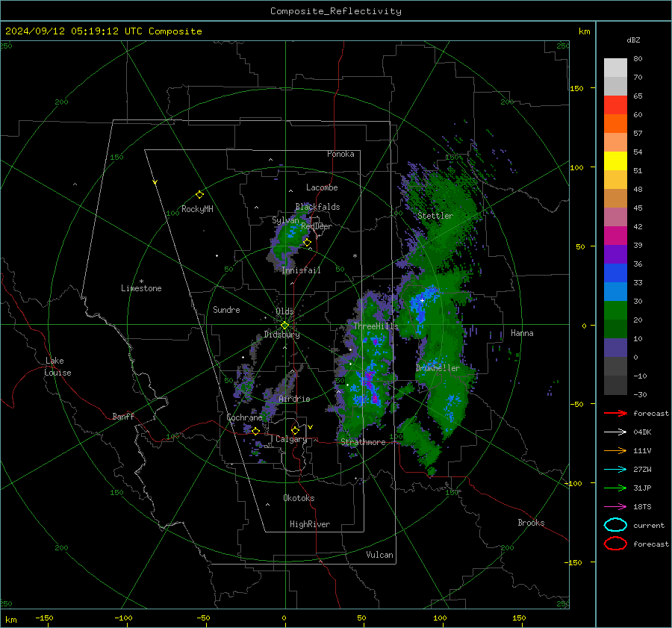This screenshot has width=672, height=628.
Task: Click the Lacombe city label
Action: [x=322, y=187]
